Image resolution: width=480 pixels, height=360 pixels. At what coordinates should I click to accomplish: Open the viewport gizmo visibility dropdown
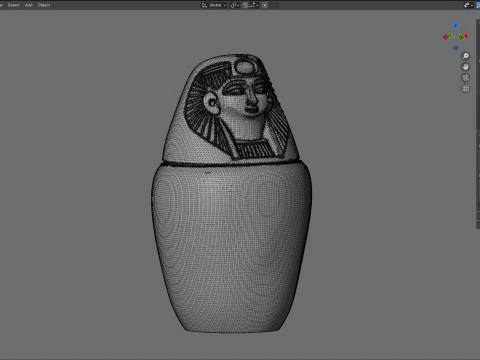(468, 5)
